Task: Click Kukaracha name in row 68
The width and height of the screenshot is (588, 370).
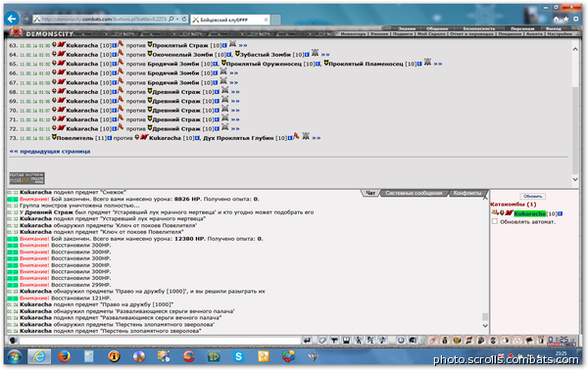Action: coord(81,92)
